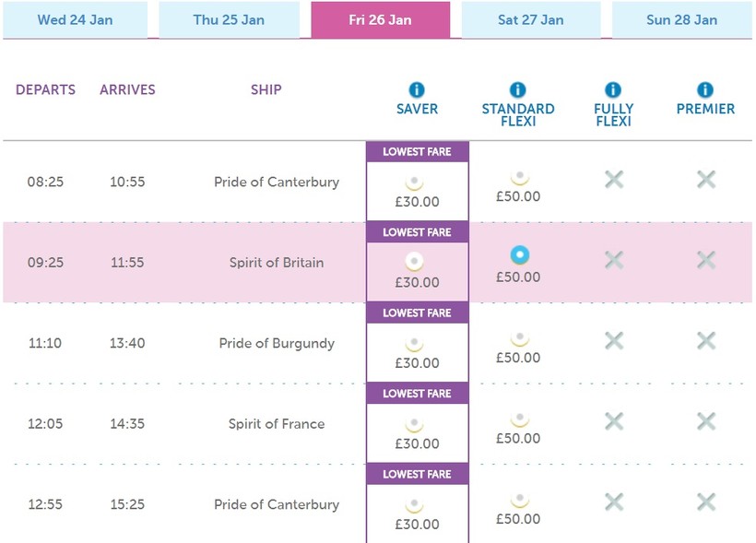Screen dimensions: 756x543
Task: Click the Saver fare info icon
Action: click(x=417, y=90)
